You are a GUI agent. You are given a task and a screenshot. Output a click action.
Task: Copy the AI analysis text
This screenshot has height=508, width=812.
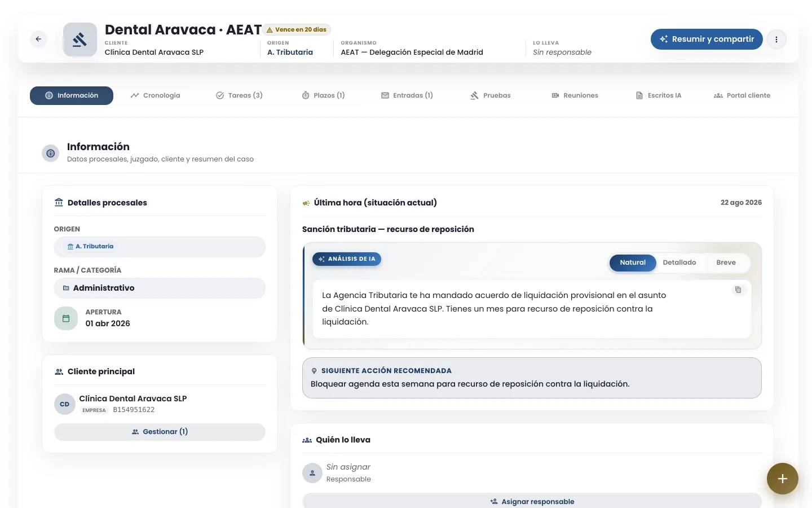pos(738,290)
